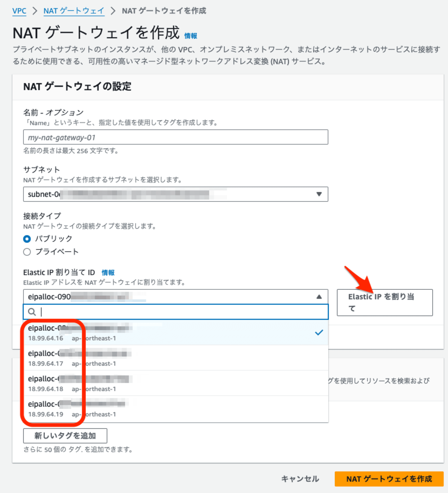Click the up-arrow icon in eipalloc dropdown

(319, 297)
